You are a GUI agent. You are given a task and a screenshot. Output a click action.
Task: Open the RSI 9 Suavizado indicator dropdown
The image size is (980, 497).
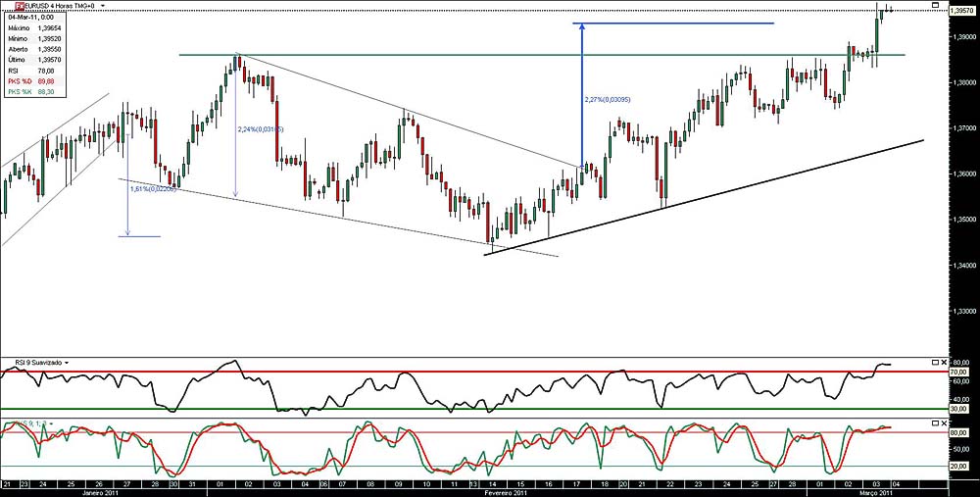coord(67,363)
